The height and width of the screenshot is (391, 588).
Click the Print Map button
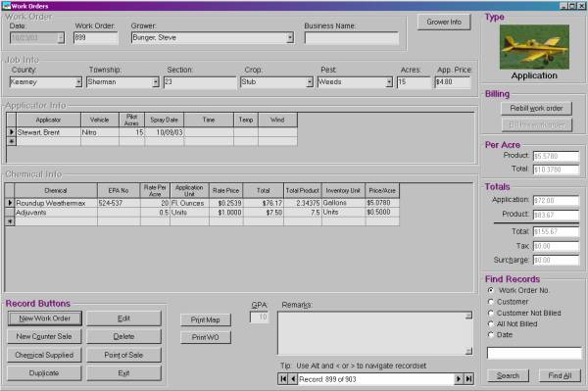[206, 319]
